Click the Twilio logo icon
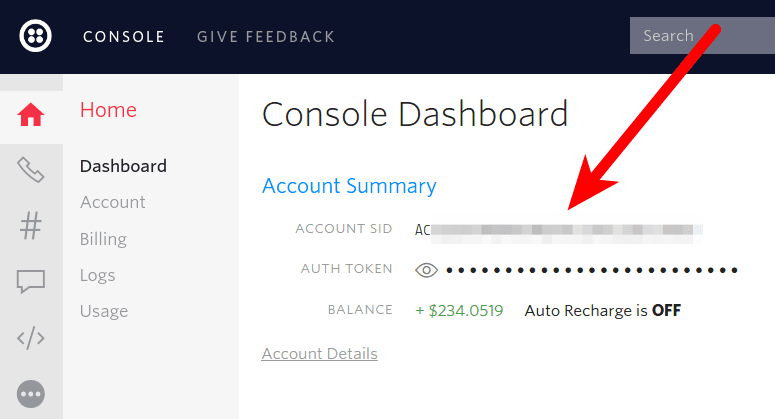The image size is (775, 419). pos(36,36)
